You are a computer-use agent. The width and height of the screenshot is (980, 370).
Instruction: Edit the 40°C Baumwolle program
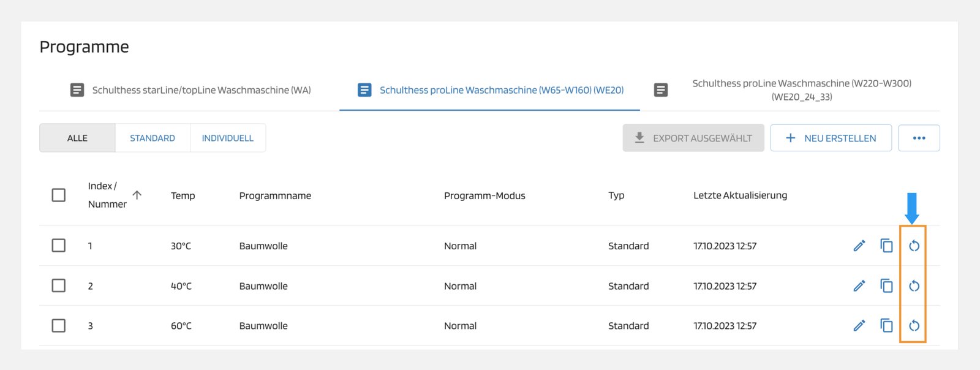pyautogui.click(x=859, y=285)
